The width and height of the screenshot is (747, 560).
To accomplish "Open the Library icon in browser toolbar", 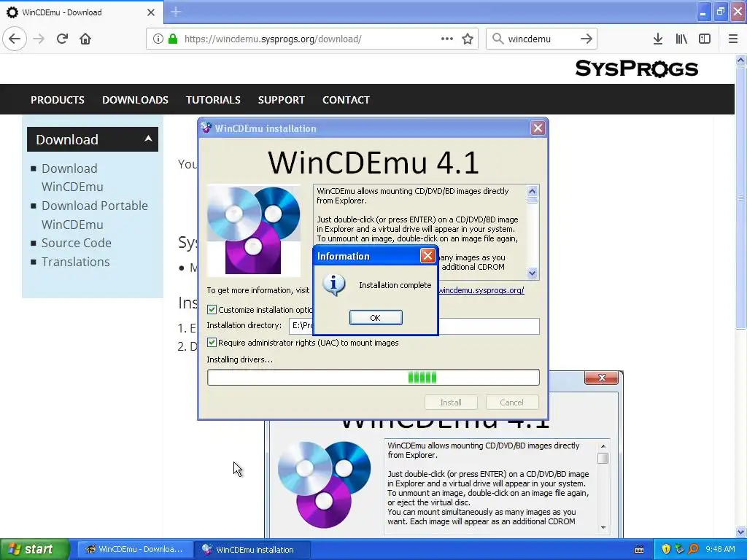I will pyautogui.click(x=681, y=39).
